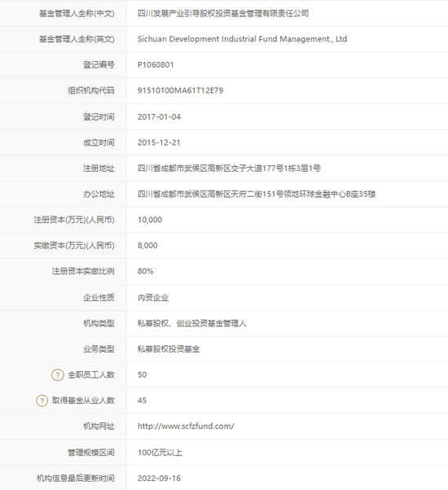This screenshot has width=448, height=490.
Task: Click help icon beside 全职员工人数
Action: 58,374
